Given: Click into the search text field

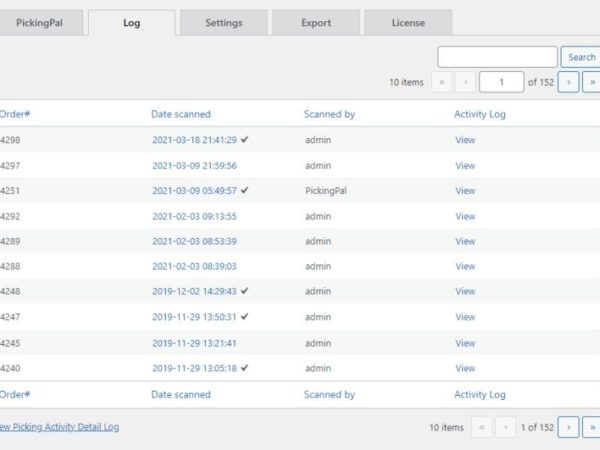Looking at the screenshot, I should point(497,57).
